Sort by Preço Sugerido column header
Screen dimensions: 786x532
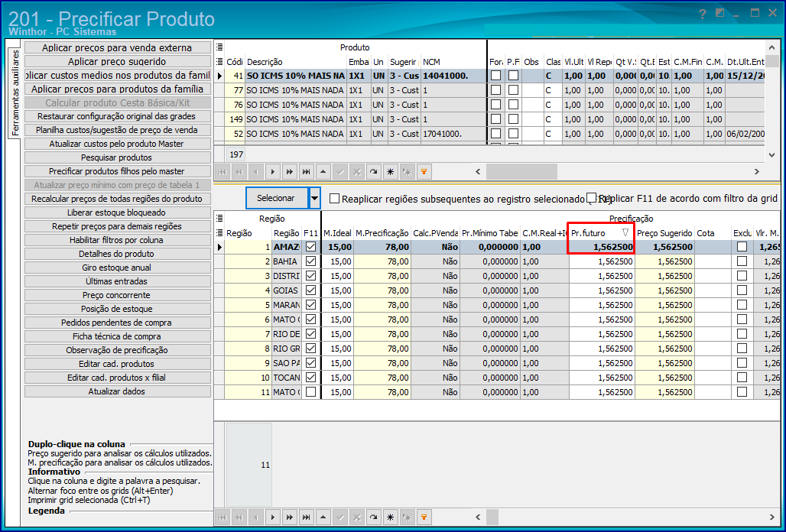(664, 233)
